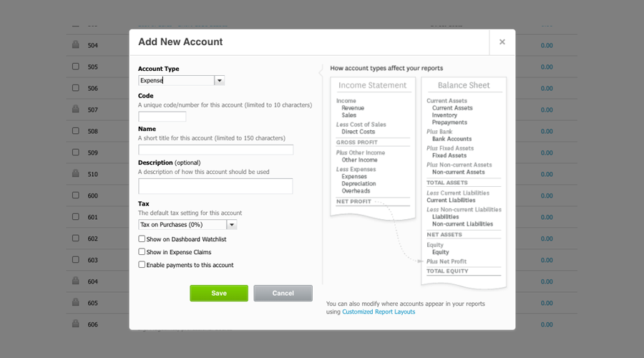Click the lock icon for account 504
Viewport: 644px width, 358px height.
coord(75,45)
